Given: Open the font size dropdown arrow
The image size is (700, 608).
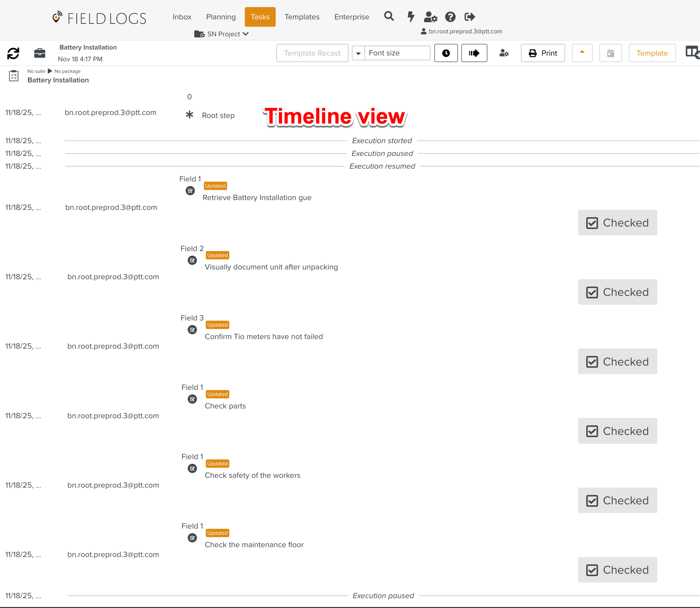Looking at the screenshot, I should click(358, 53).
